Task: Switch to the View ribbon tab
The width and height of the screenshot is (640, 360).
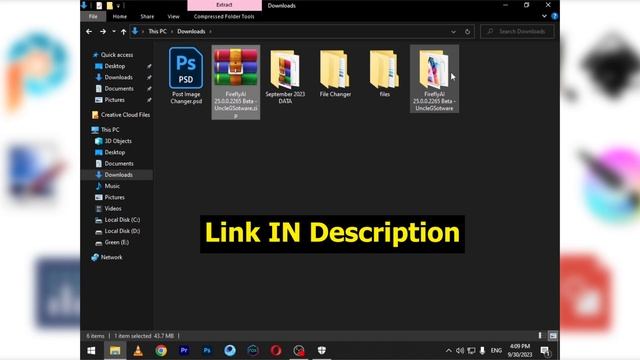Action: pos(173,16)
